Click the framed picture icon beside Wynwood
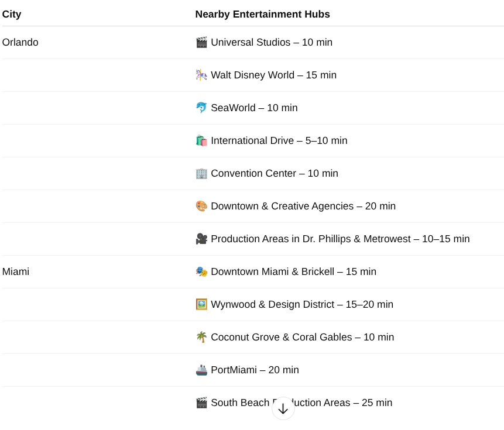This screenshot has height=430, width=504. coord(201,304)
